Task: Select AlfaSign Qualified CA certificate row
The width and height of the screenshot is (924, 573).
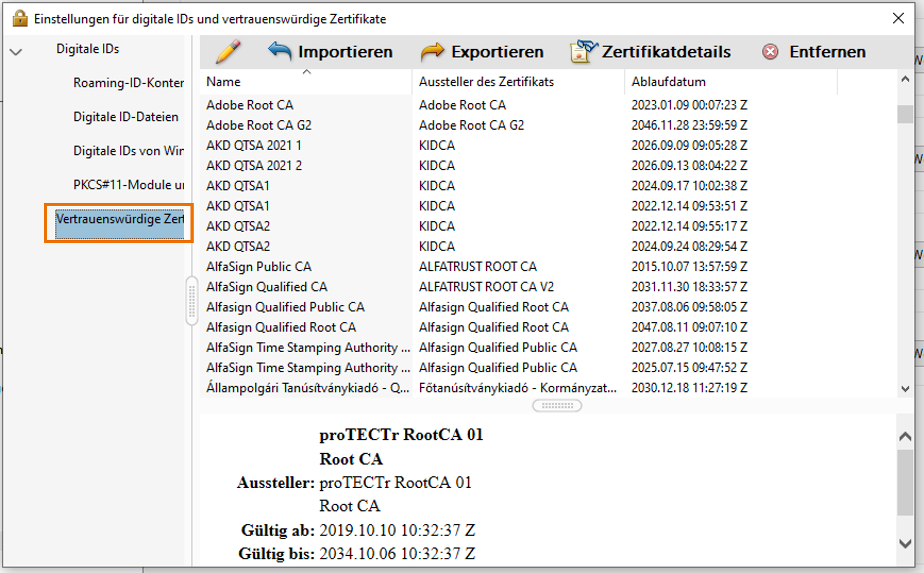Action: pos(267,287)
